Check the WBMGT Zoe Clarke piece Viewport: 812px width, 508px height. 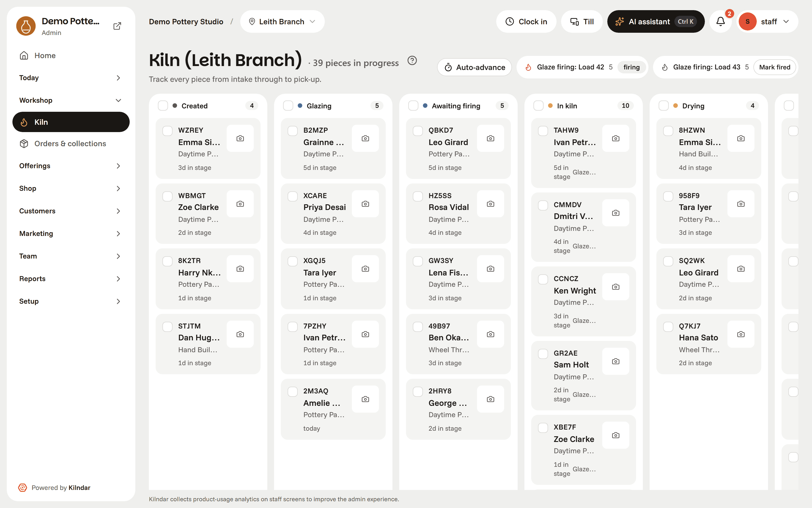click(x=167, y=196)
